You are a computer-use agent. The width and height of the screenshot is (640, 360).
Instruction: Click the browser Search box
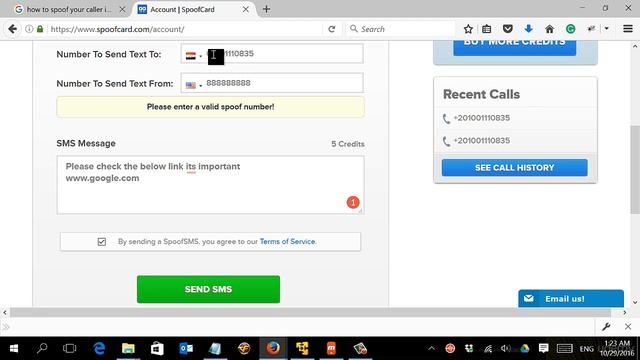[400, 29]
